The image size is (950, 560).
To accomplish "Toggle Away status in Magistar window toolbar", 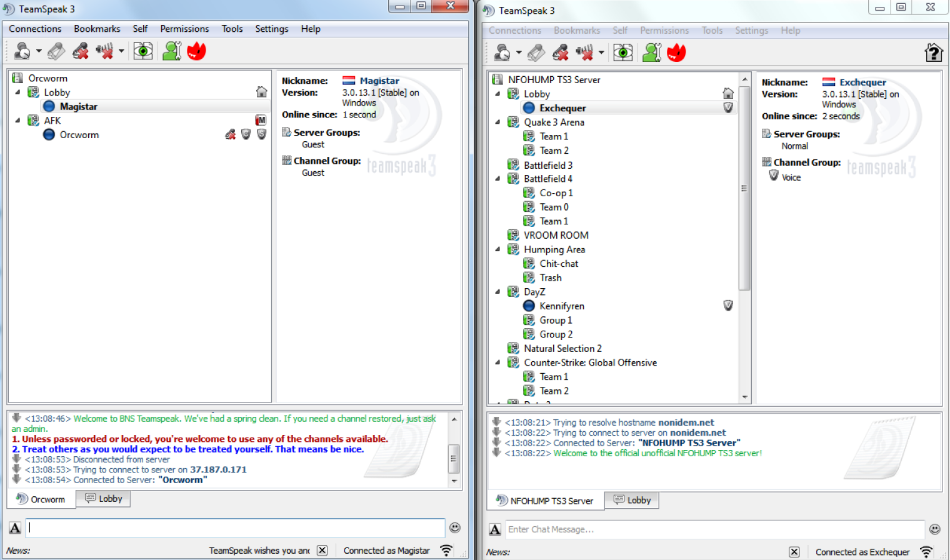I will (22, 51).
